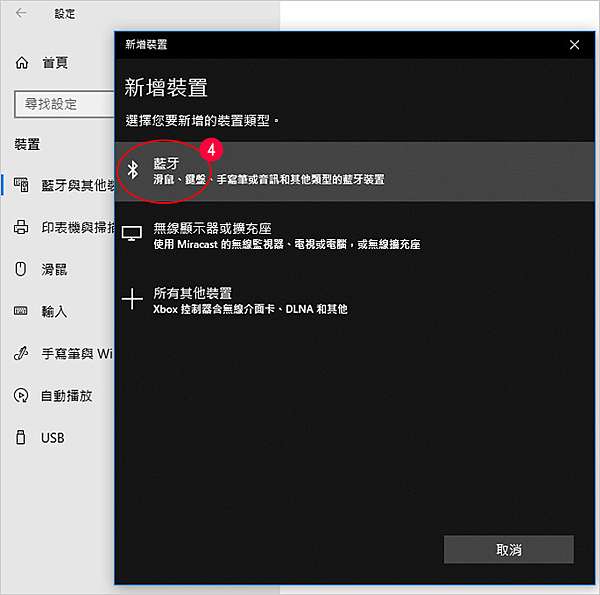Click the mouse icon in sidebar
The image size is (600, 595).
pyautogui.click(x=21, y=269)
